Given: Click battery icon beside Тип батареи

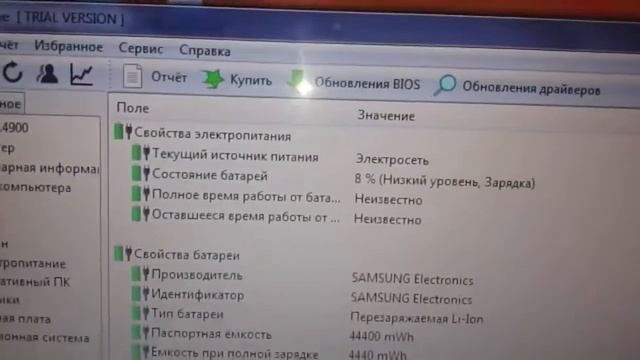Looking at the screenshot, I should [x=140, y=313].
